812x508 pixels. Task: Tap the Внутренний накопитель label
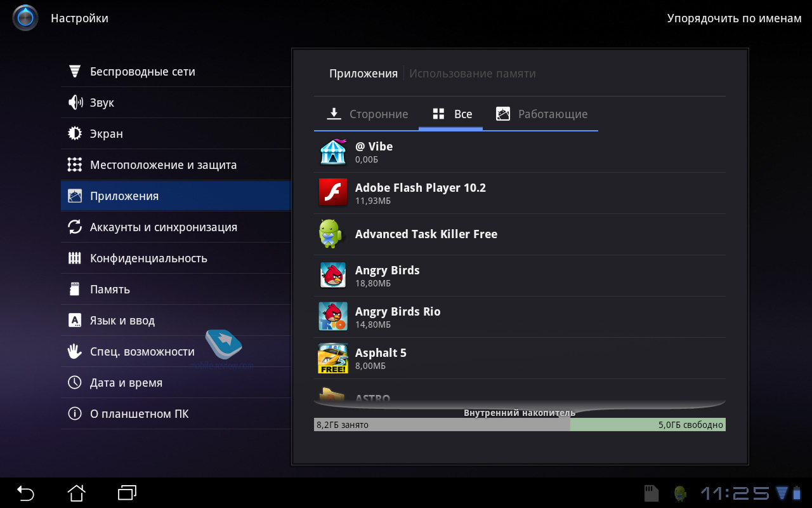[x=520, y=413]
